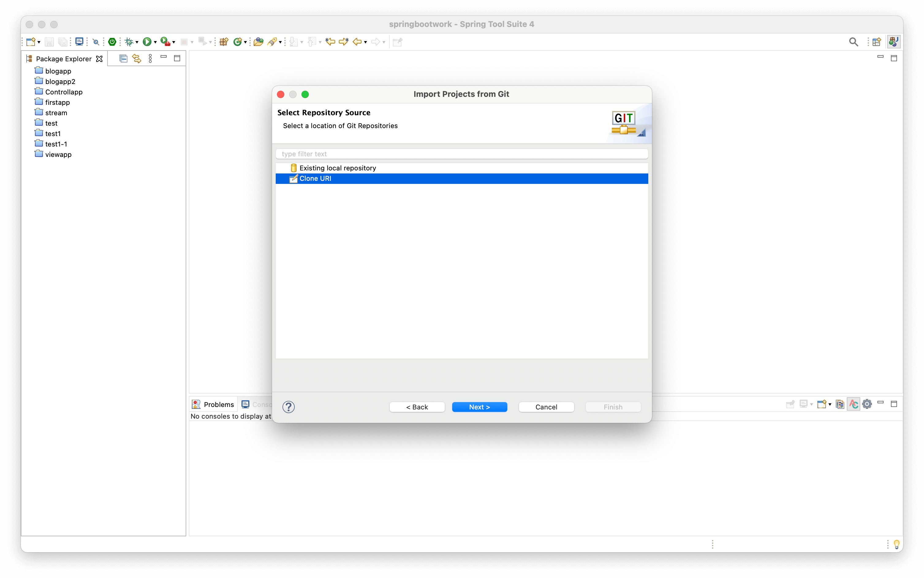Viewport: 924px width, 578px height.
Task: Open the New wizard dropdown arrow
Action: (39, 42)
